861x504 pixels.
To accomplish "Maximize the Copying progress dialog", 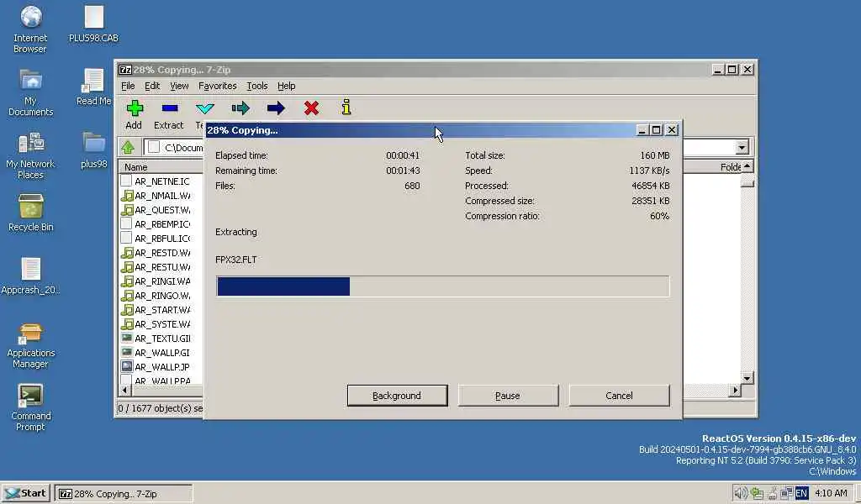I will click(656, 130).
